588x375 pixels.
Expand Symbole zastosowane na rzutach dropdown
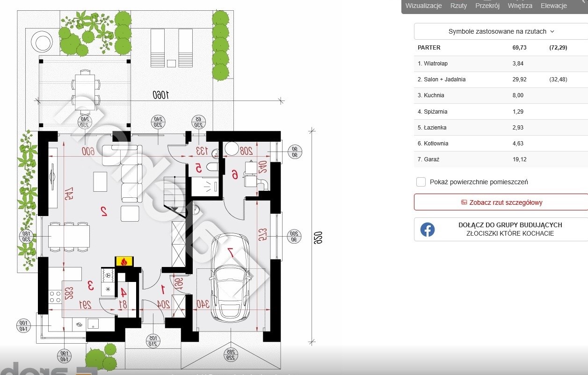click(x=501, y=31)
